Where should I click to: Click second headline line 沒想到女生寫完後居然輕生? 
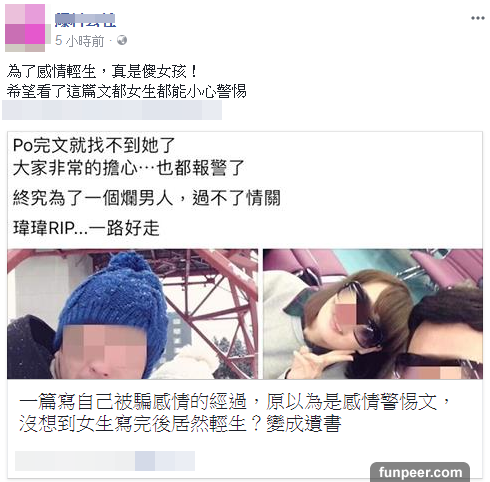pos(180,423)
